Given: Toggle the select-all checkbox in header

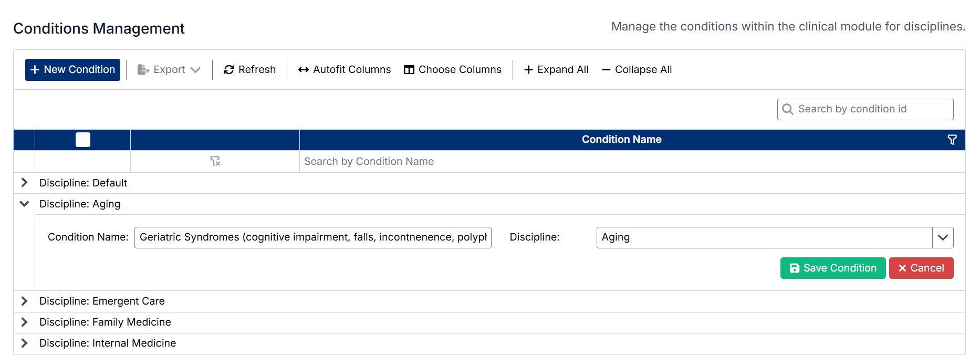Looking at the screenshot, I should 83,140.
